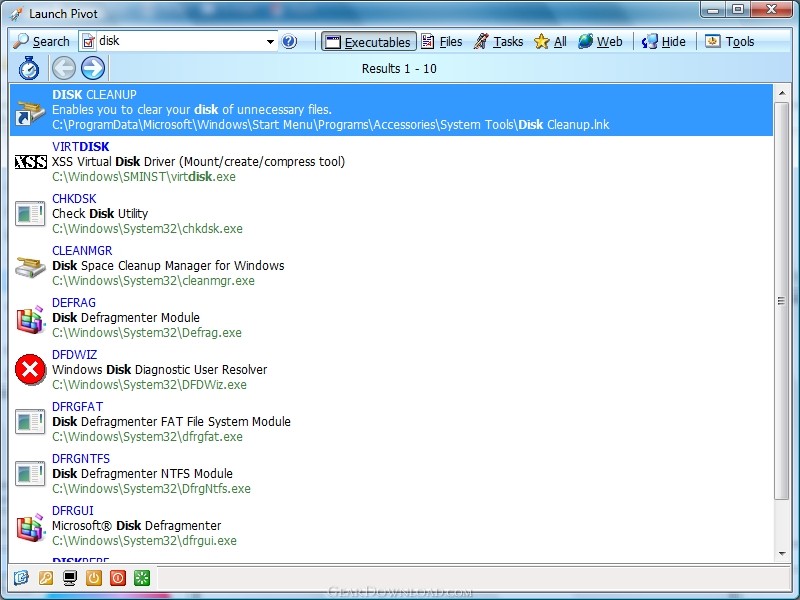Screen dimensions: 800x600
Task: Click the DFRGUI defragmenter icon
Action: (30, 528)
